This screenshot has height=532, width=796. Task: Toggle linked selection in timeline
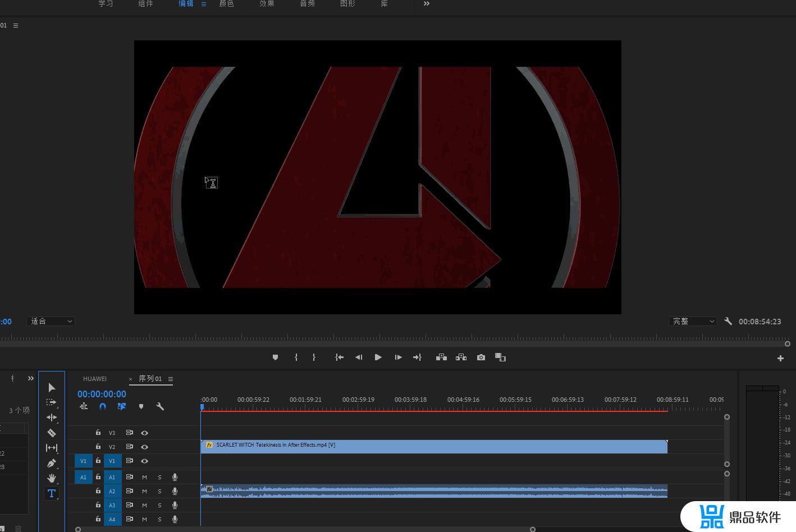122,406
